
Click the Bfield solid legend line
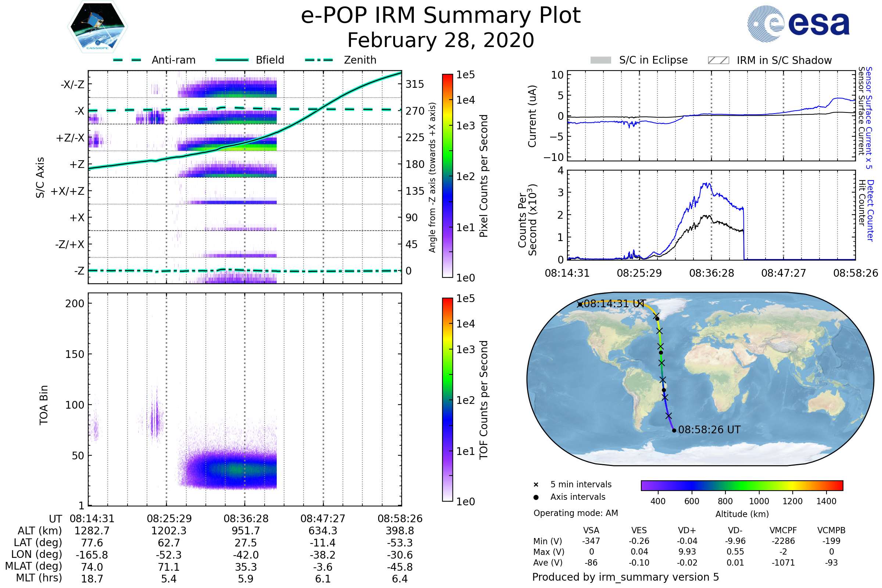[x=232, y=60]
